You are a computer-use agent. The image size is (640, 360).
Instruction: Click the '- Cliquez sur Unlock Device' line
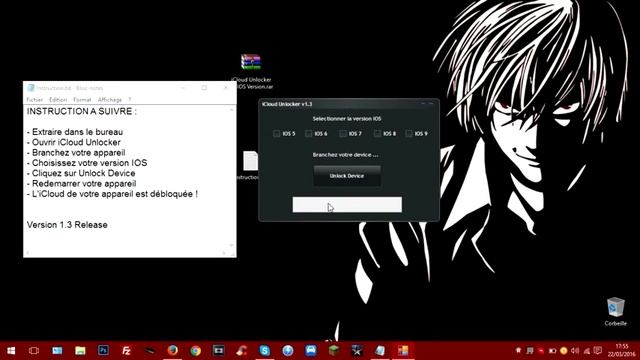(81, 173)
